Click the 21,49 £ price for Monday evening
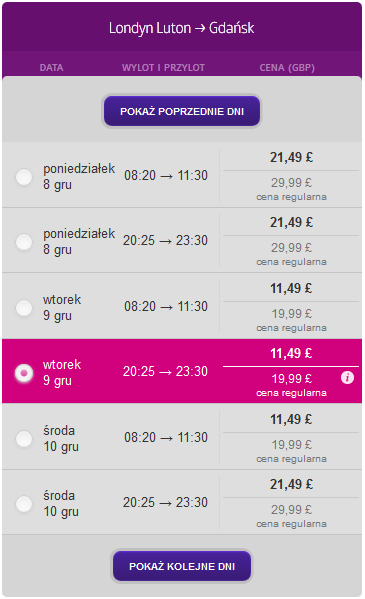Viewport: 365px width, 599px height. [291, 222]
